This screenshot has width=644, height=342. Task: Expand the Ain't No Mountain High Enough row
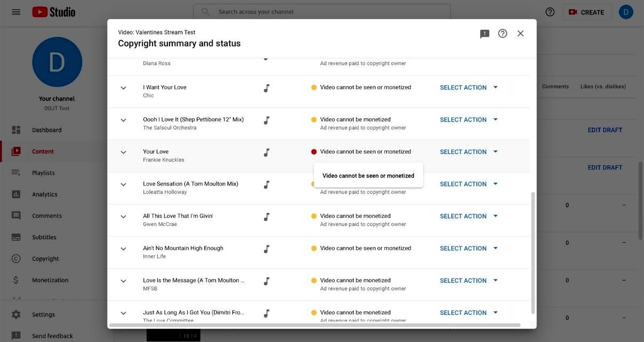point(123,249)
